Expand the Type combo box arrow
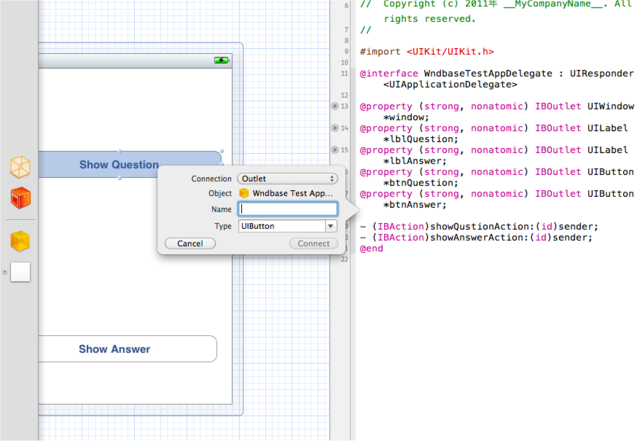Screen dimensions: 640x441 (331, 226)
